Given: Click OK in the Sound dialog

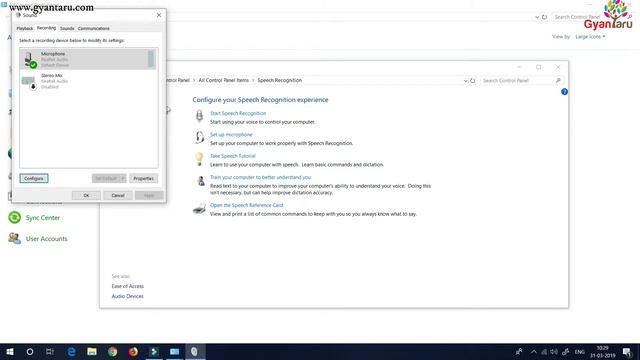Looking at the screenshot, I should tap(86, 196).
